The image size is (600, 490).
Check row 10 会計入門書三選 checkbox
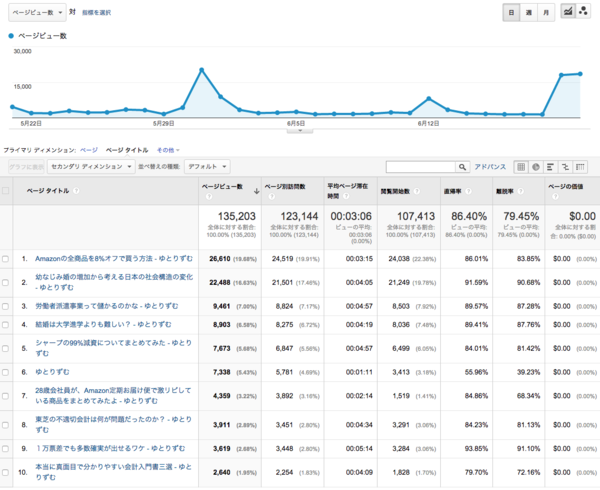[x=5, y=472]
